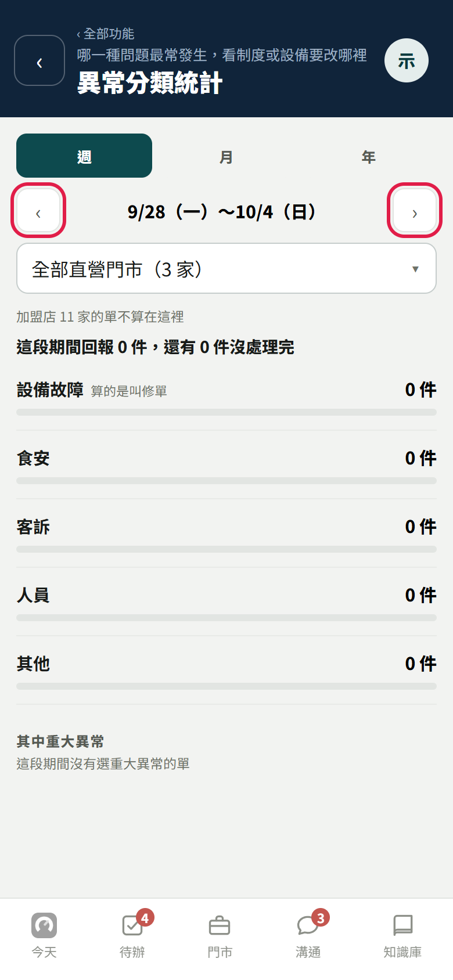Click the 食安 progress bar
The height and width of the screenshot is (980, 453).
pyautogui.click(x=227, y=481)
